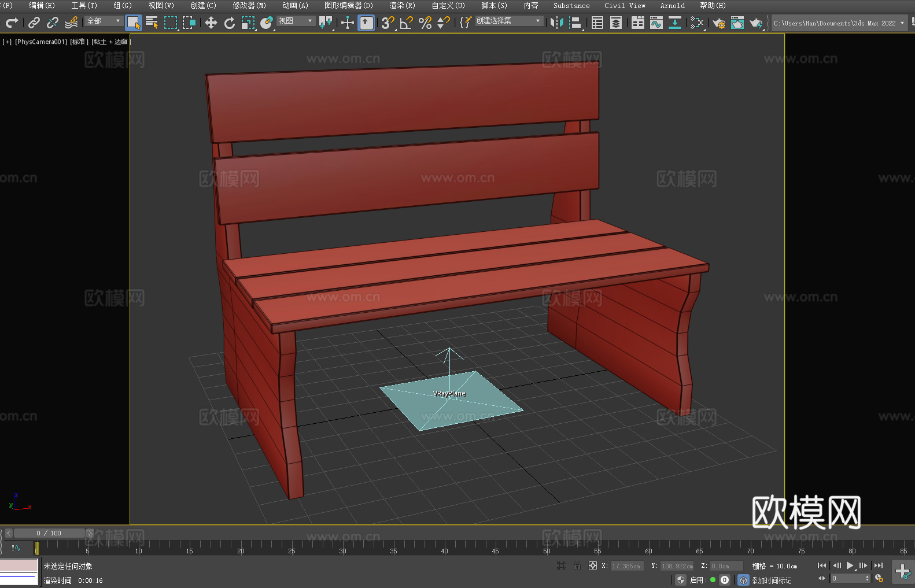Open the Rendered Frame Window icon
This screenshot has height=588, width=915.
coord(737,23)
